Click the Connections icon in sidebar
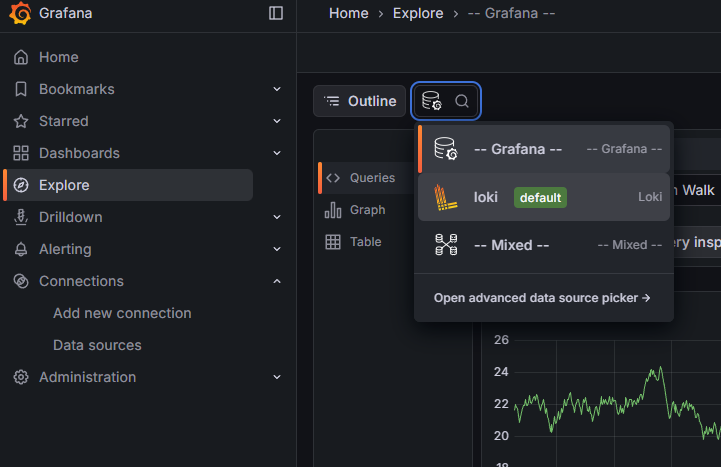 coord(21,281)
